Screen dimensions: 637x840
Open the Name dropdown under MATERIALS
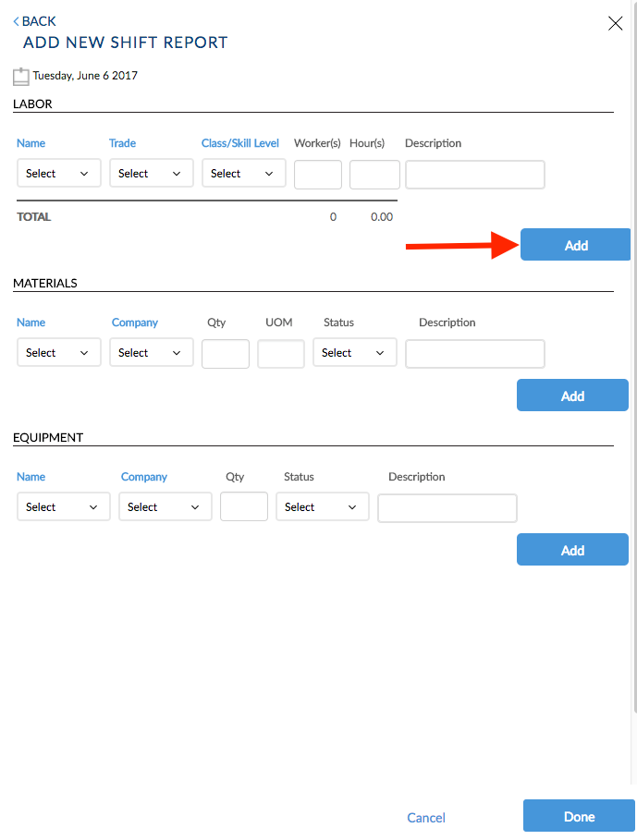(x=58, y=352)
